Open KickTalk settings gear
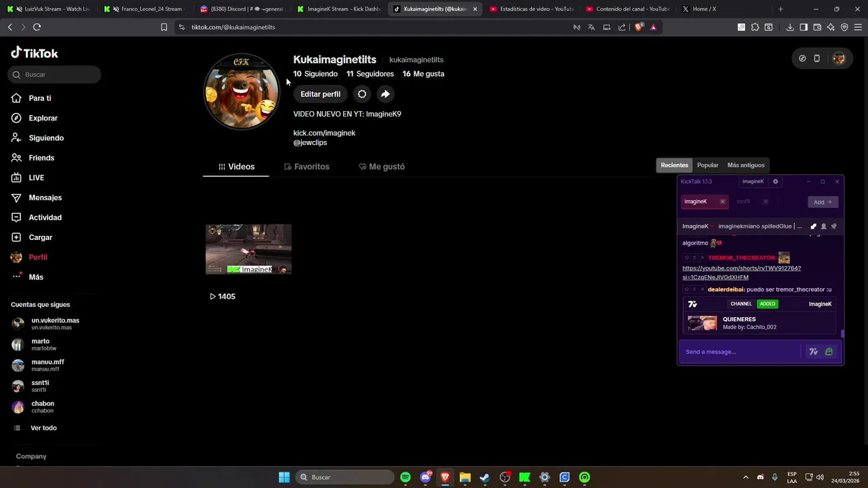The width and height of the screenshot is (868, 488). pyautogui.click(x=775, y=182)
